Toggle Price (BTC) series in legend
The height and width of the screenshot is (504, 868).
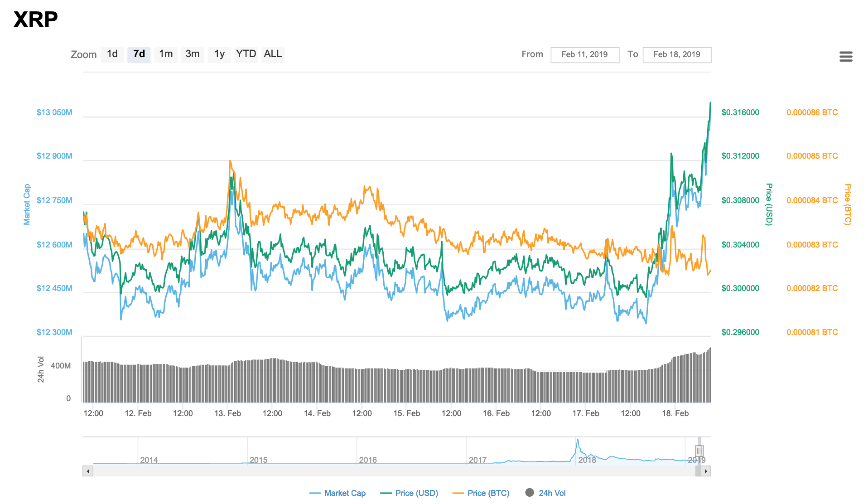click(x=481, y=493)
